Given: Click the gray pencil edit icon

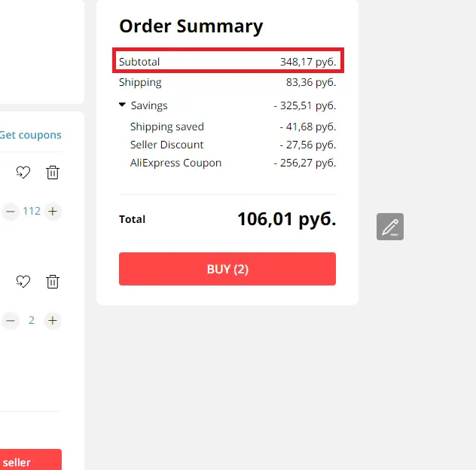Looking at the screenshot, I should point(390,227).
